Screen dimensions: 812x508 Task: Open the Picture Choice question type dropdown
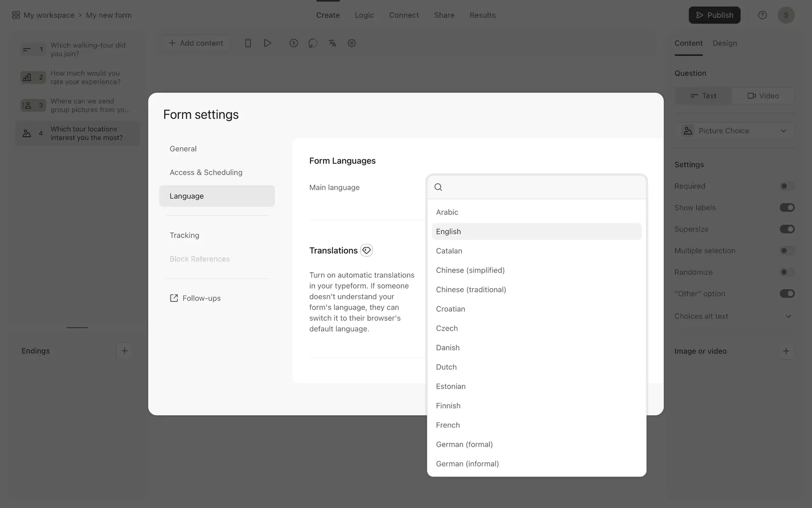click(735, 131)
